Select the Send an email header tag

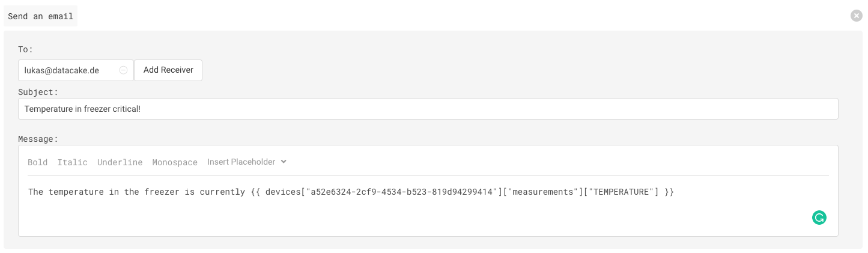pos(41,16)
